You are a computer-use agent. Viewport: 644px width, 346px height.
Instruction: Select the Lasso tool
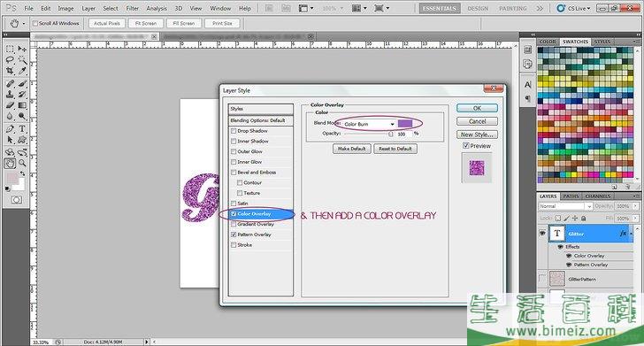[10, 60]
